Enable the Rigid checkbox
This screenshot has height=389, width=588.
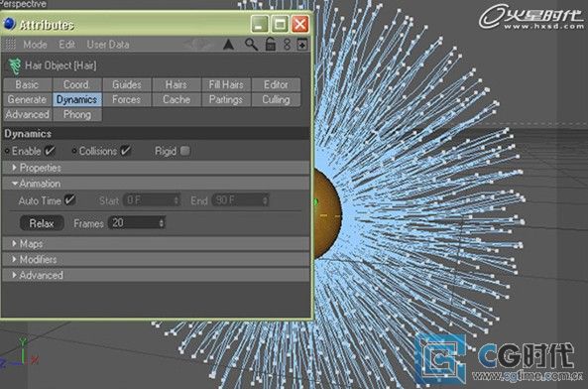184,151
